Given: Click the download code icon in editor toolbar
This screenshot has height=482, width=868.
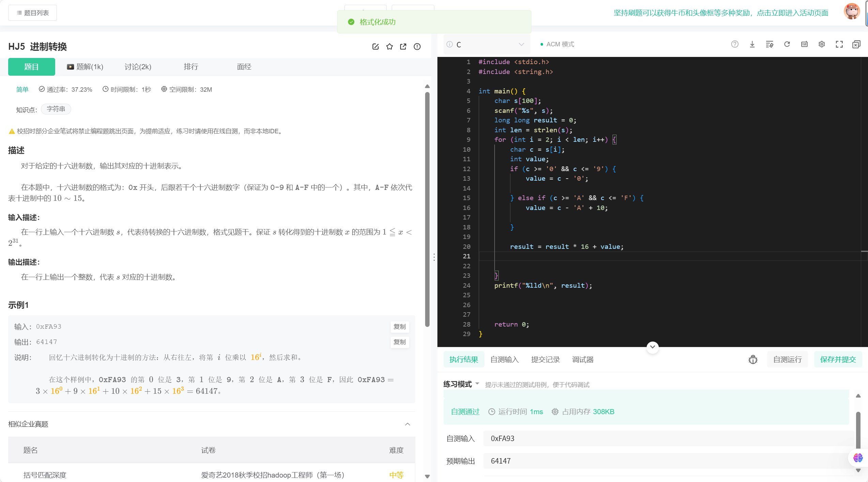Looking at the screenshot, I should click(x=752, y=44).
